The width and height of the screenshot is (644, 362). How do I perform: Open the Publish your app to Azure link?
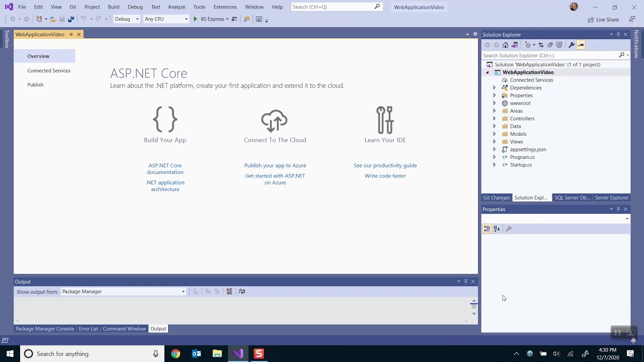[275, 165]
